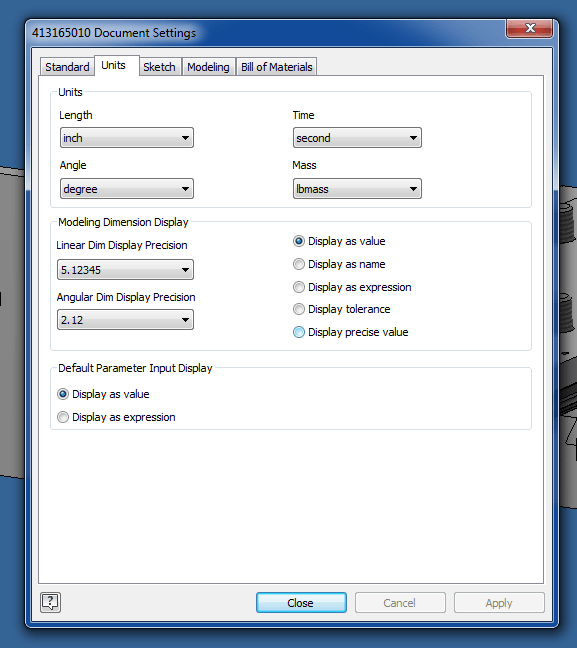Image resolution: width=577 pixels, height=648 pixels.
Task: Open the Bill of Materials tab
Action: [277, 67]
